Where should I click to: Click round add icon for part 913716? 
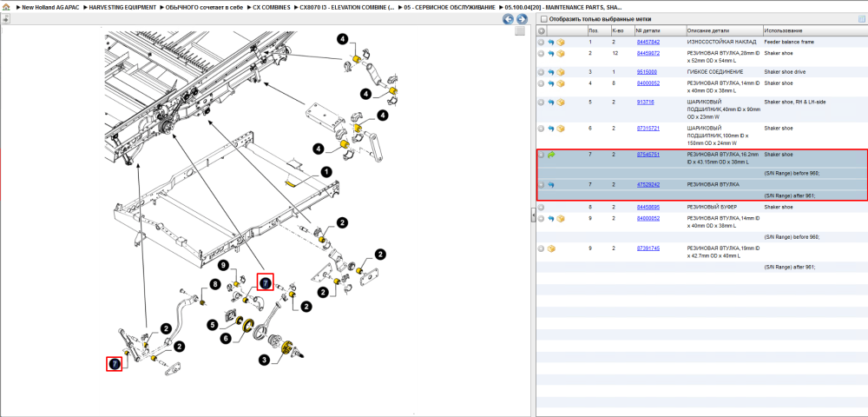pyautogui.click(x=542, y=103)
